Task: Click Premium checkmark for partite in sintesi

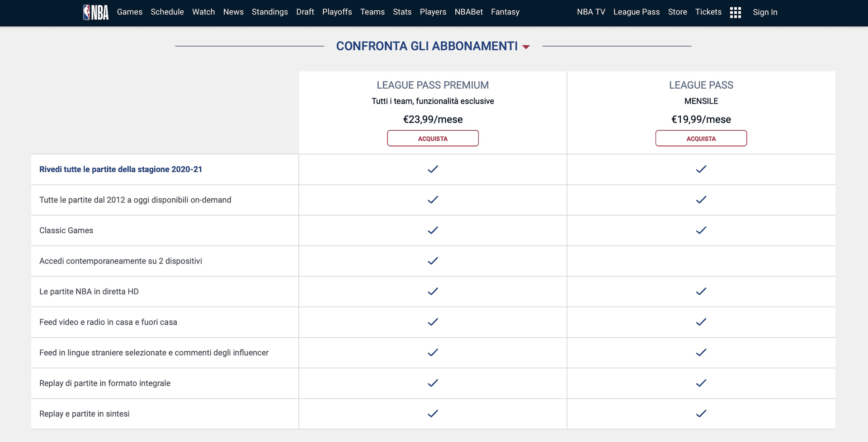Action: 433,414
